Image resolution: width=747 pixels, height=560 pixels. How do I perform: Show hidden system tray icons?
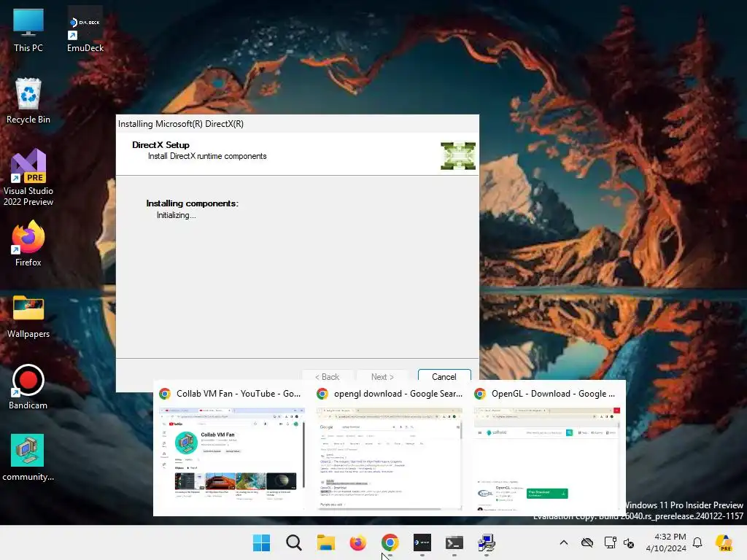564,542
